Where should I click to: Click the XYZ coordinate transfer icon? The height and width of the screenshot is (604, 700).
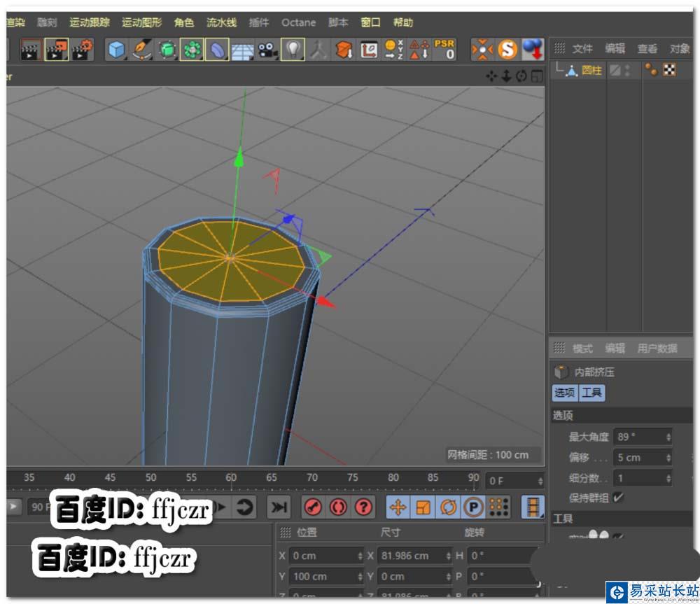point(394,50)
